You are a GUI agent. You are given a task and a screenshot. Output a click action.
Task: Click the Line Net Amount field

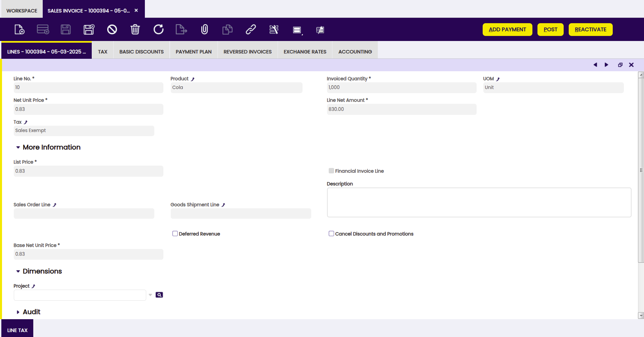402,109
